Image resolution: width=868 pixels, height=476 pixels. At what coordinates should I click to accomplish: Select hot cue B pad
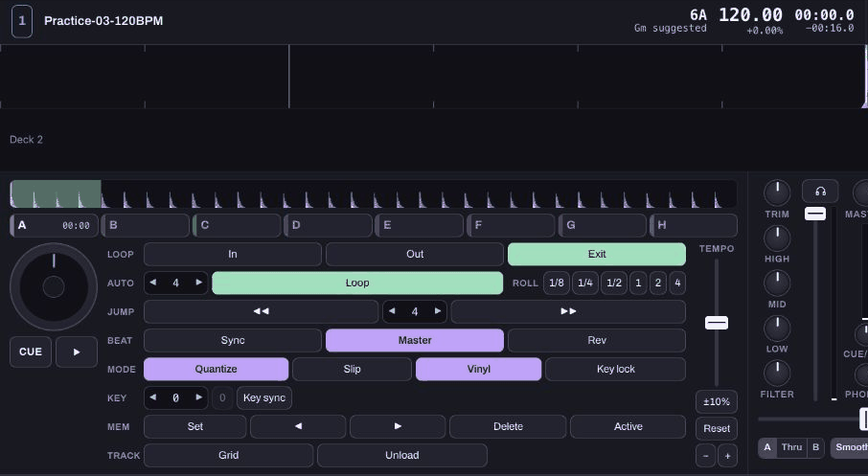point(146,225)
